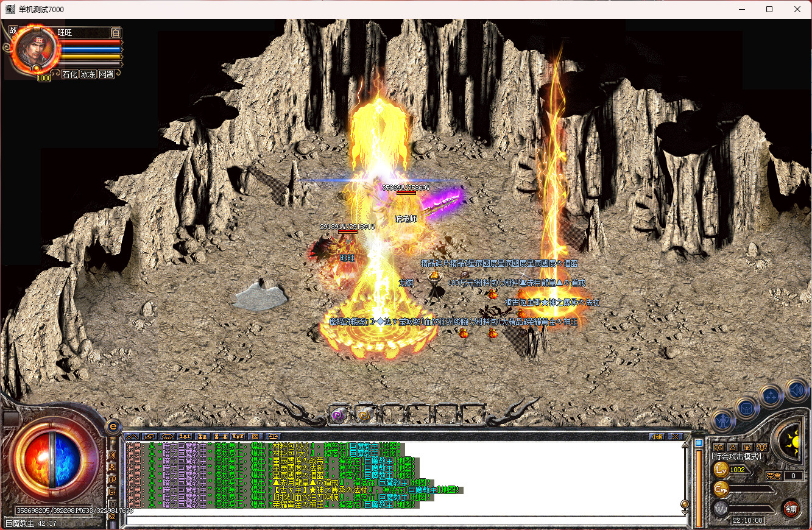Toggle the 网罩 status button
812x530 pixels.
[x=106, y=74]
